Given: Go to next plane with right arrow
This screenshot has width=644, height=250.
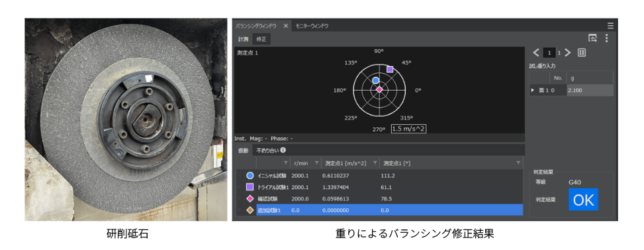Looking at the screenshot, I should pos(568,52).
